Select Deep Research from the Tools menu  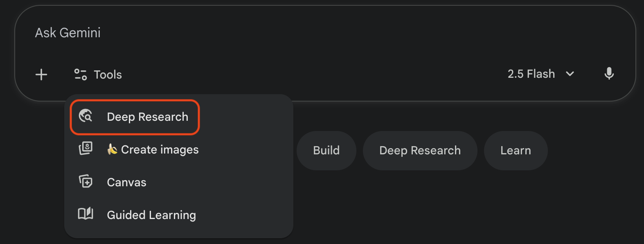click(x=147, y=117)
